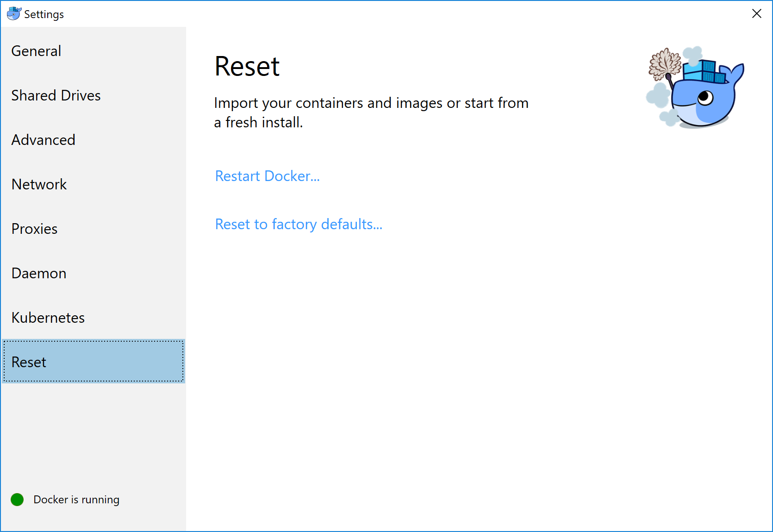Click the highlighted Reset selection box
The image size is (773, 532).
coord(94,362)
